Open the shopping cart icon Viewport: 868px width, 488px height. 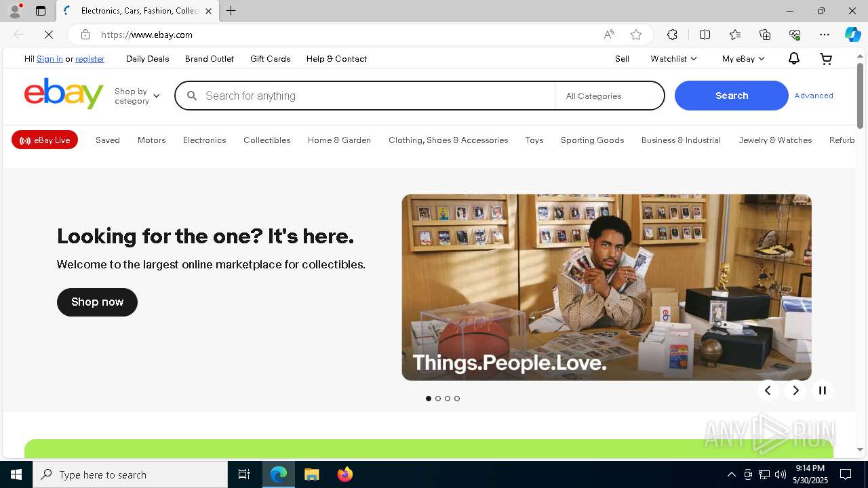826,59
